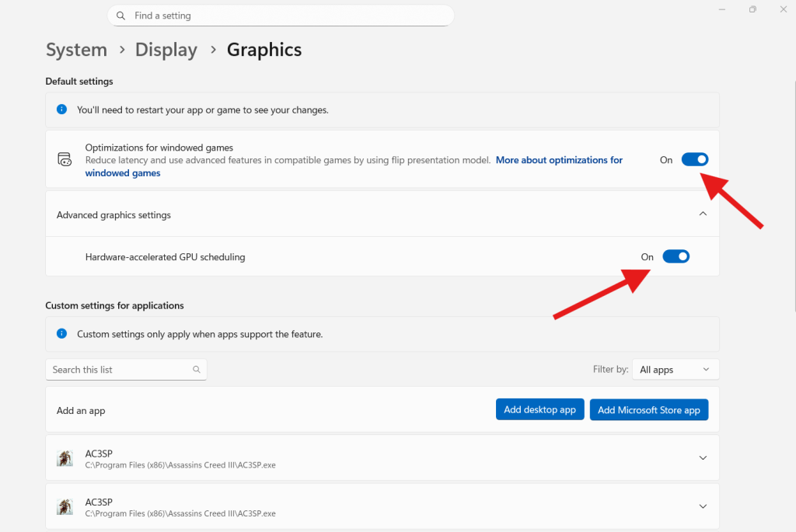This screenshot has height=532, width=796.
Task: Open the Filter by All apps dropdown
Action: pos(675,370)
